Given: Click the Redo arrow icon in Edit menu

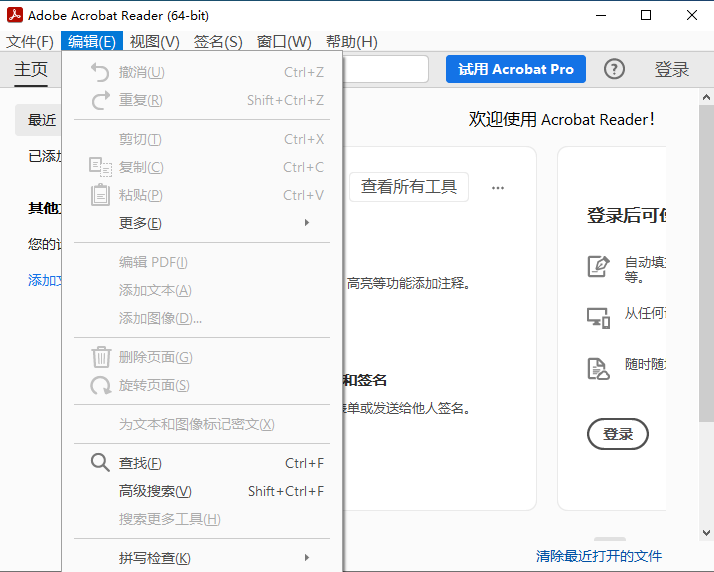Looking at the screenshot, I should pyautogui.click(x=101, y=100).
